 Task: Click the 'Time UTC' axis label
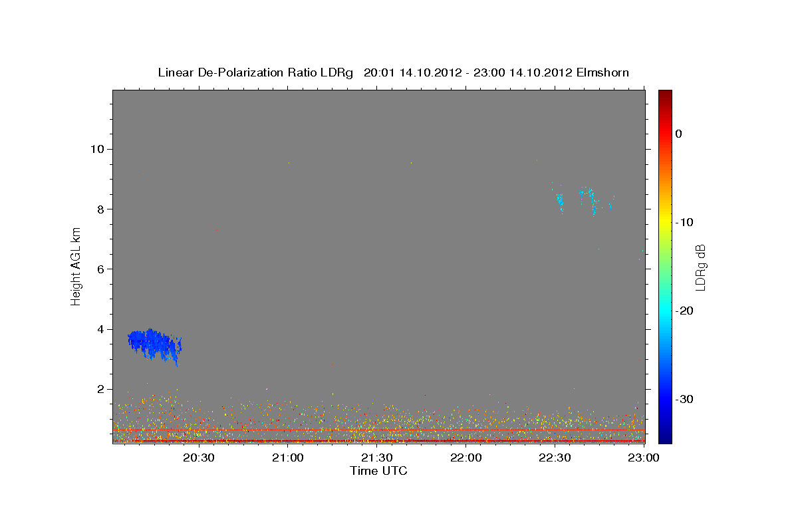click(x=378, y=471)
